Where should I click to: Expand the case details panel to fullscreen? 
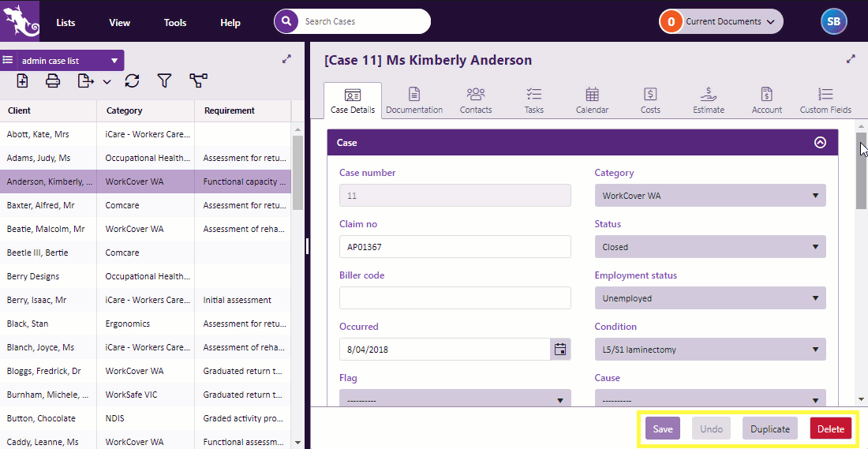tap(851, 59)
